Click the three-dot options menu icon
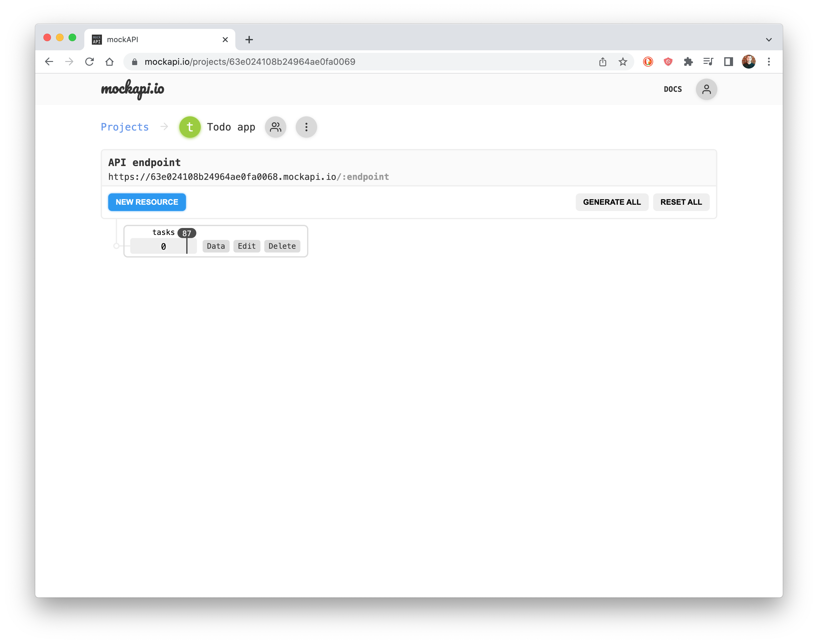This screenshot has width=818, height=644. tap(306, 127)
